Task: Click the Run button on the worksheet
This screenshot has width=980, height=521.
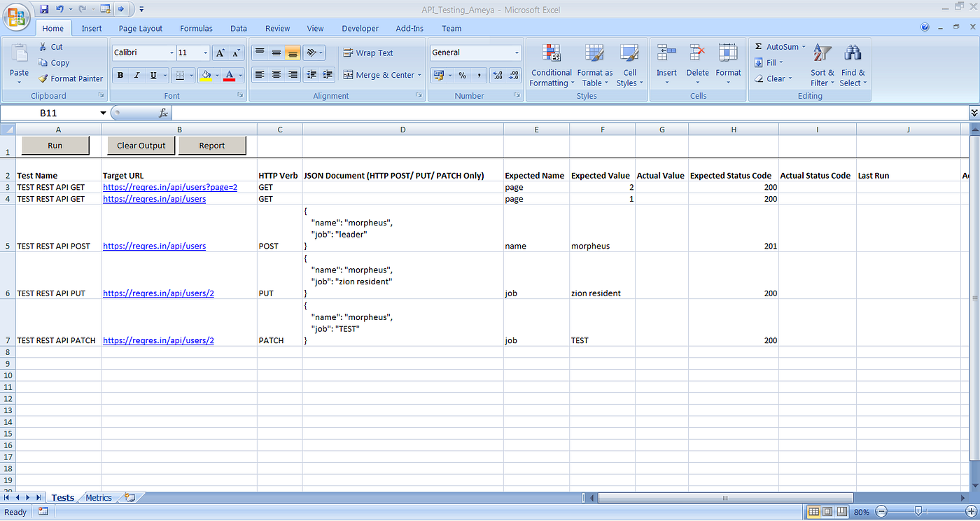Action: [x=55, y=145]
